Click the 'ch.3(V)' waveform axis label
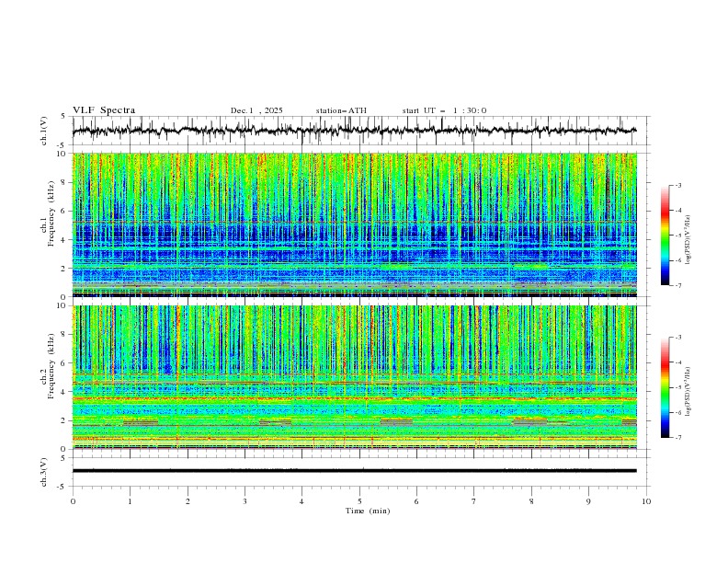 44,472
